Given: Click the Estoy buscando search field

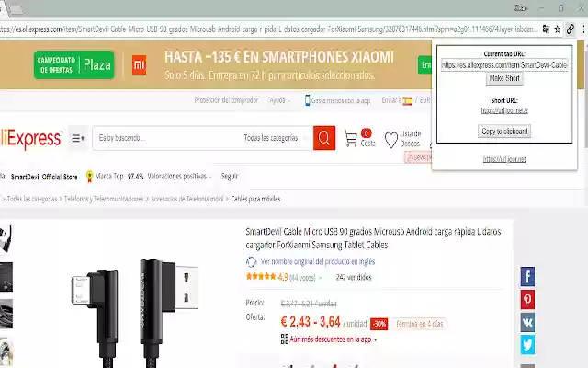Looking at the screenshot, I should click(165, 138).
